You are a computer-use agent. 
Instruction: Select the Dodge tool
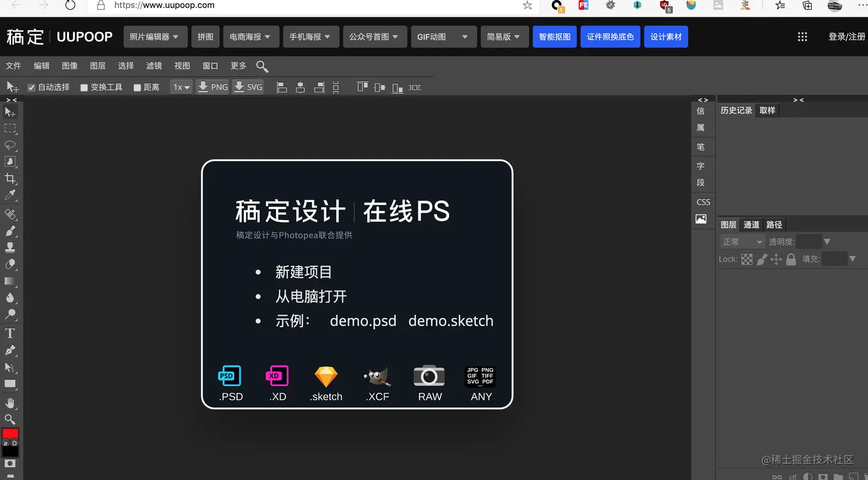click(10, 314)
